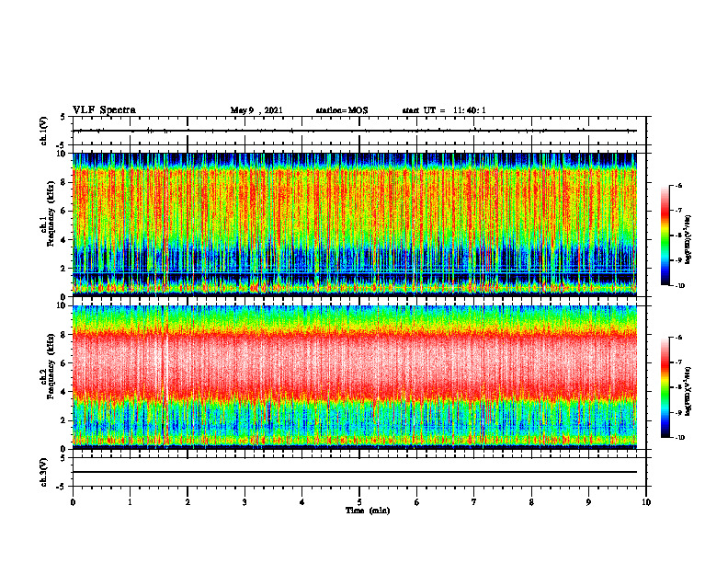Click the ch.2 color bar log(PSD) label
728x563 pixels.
pos(688,391)
